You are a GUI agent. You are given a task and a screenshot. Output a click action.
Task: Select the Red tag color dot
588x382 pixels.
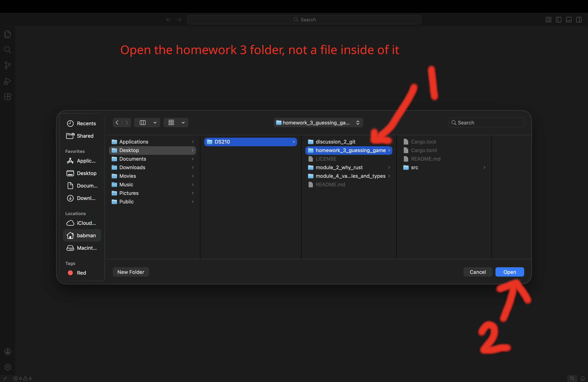pos(70,273)
